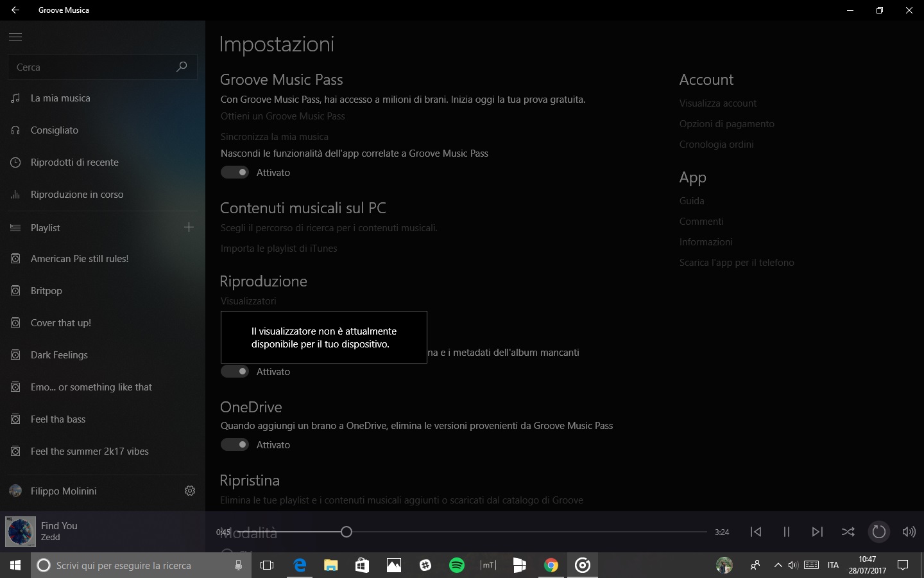Image resolution: width=924 pixels, height=578 pixels.
Task: Open Photos app from taskbar
Action: tap(394, 565)
